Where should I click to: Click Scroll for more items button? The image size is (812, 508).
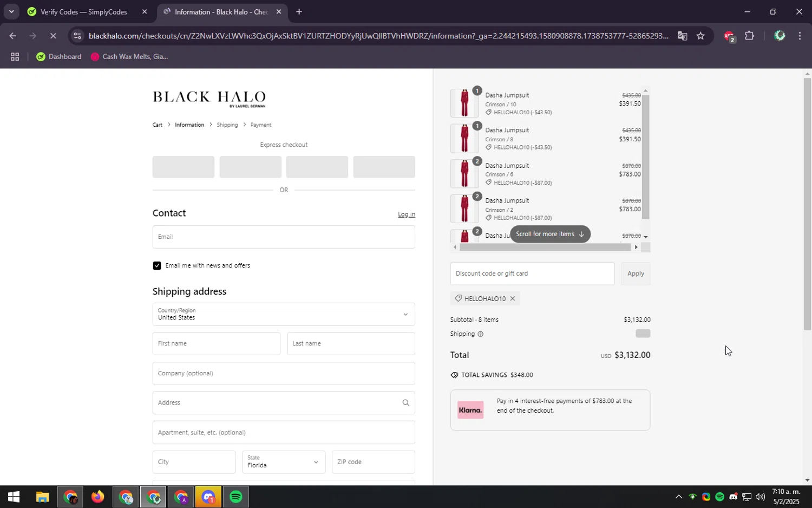point(550,234)
